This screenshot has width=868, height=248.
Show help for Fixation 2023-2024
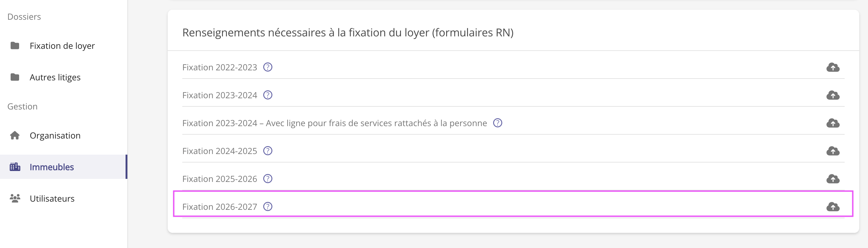(x=267, y=96)
